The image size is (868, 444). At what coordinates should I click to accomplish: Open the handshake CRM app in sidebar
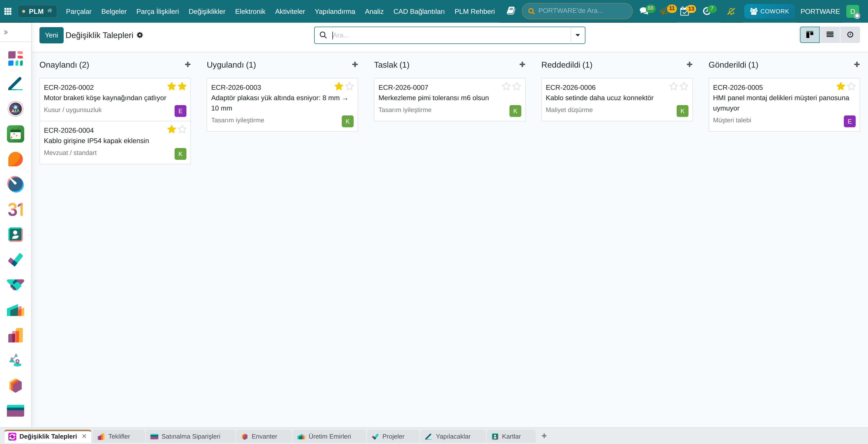(x=16, y=285)
